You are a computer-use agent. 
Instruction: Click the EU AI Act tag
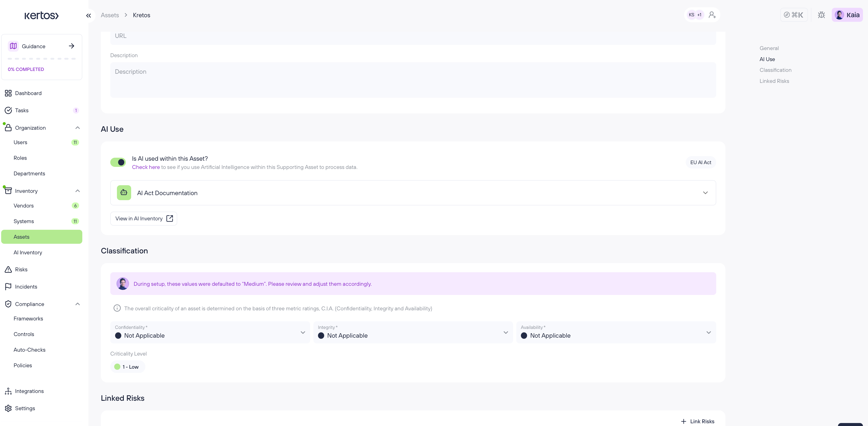(701, 162)
